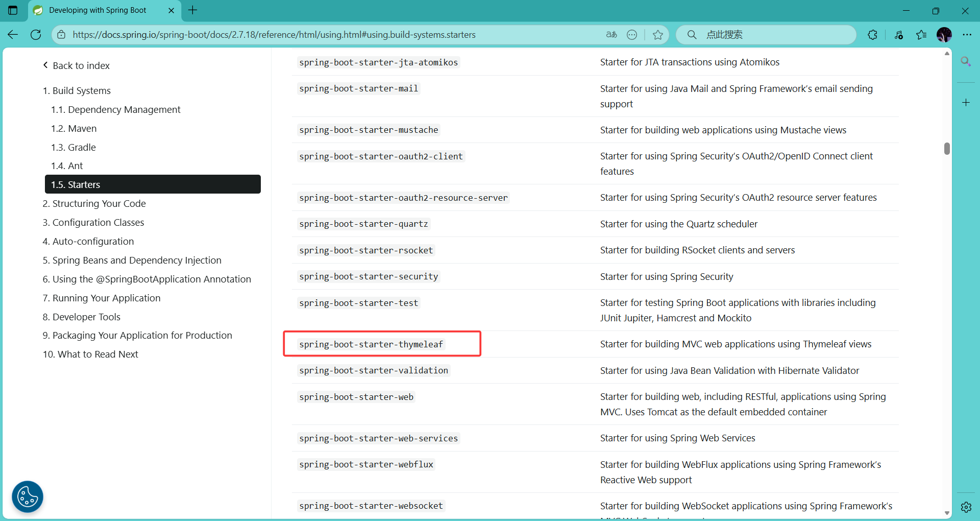Open the 1.4. Ant section

pyautogui.click(x=67, y=165)
